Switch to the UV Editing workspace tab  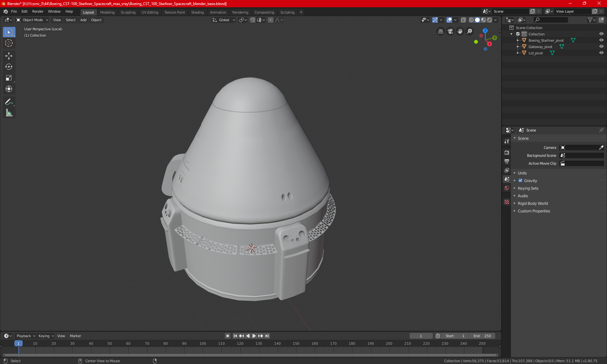click(x=150, y=12)
